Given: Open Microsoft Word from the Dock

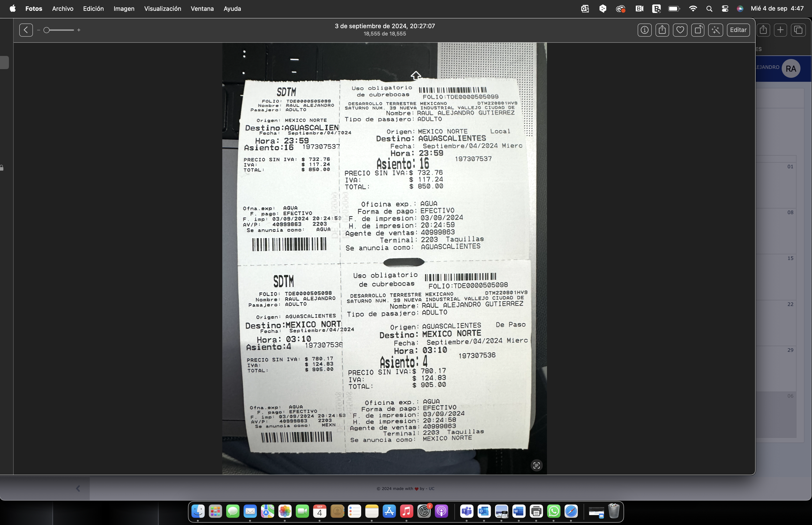Looking at the screenshot, I should (x=519, y=511).
